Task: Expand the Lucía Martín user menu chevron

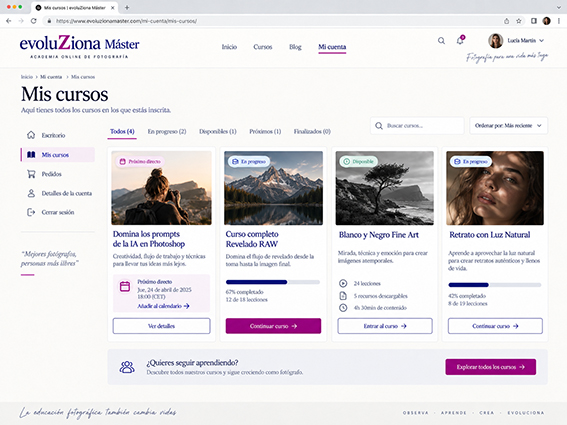Action: tap(541, 41)
